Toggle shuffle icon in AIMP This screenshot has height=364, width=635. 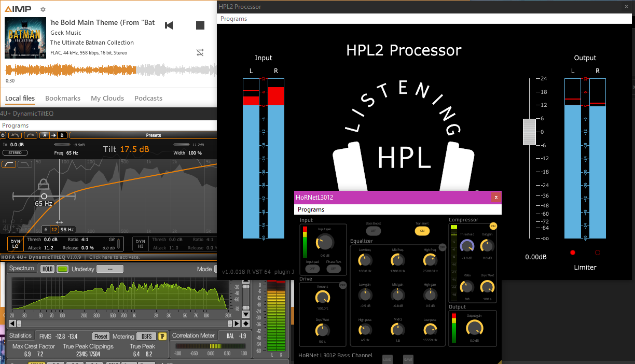pos(200,52)
